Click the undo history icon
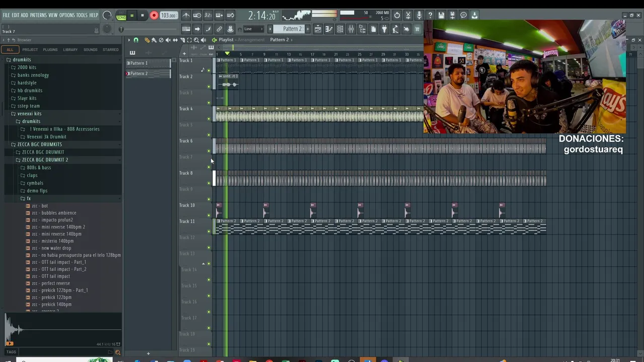The height and width of the screenshot is (362, 644). pos(397,16)
